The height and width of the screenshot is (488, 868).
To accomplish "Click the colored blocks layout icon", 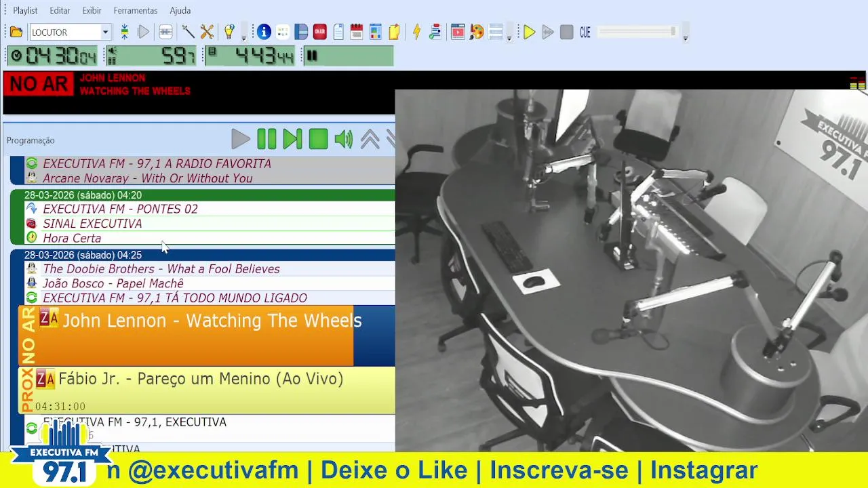I will tap(375, 32).
